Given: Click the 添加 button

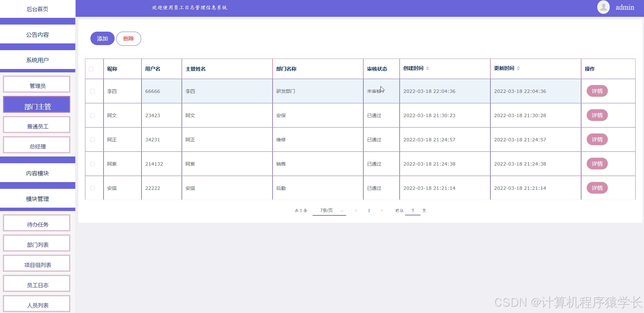Looking at the screenshot, I should 103,39.
